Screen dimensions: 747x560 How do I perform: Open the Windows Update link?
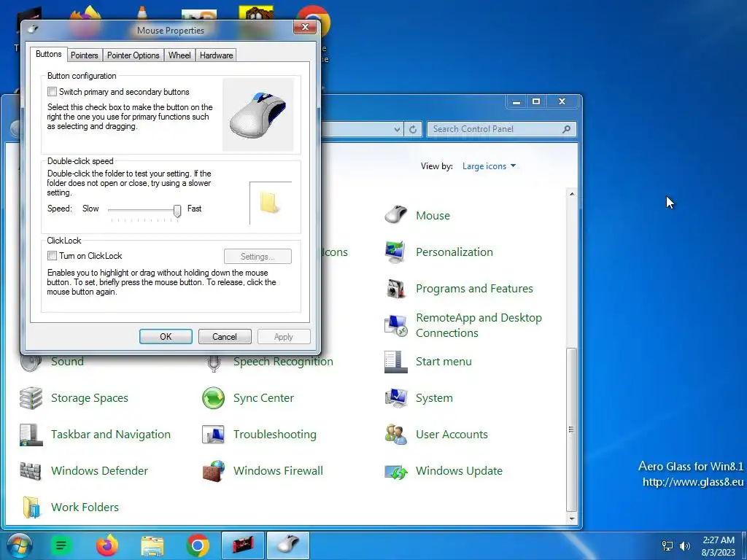click(x=459, y=471)
